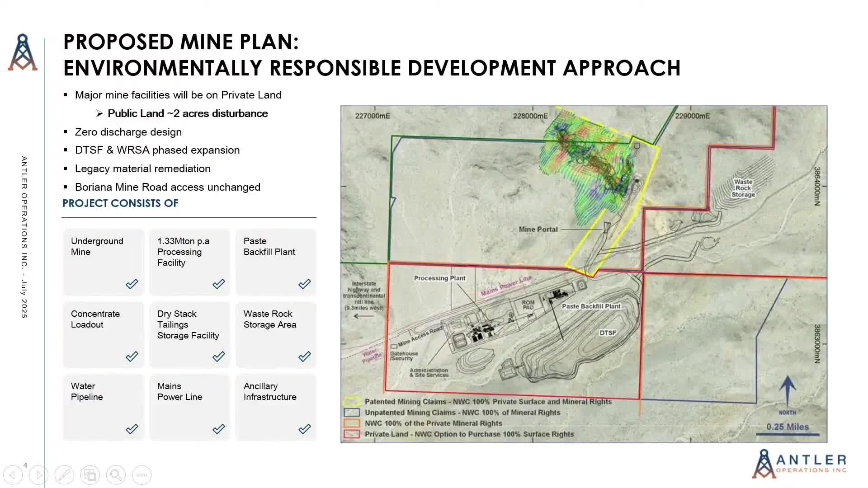Click the DTSF label on the map
Viewport: 868px width, 488px height.
coord(608,333)
